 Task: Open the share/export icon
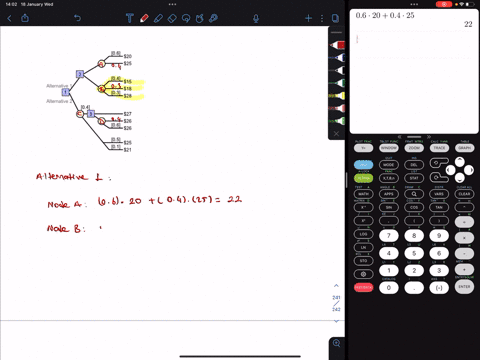tap(25, 18)
